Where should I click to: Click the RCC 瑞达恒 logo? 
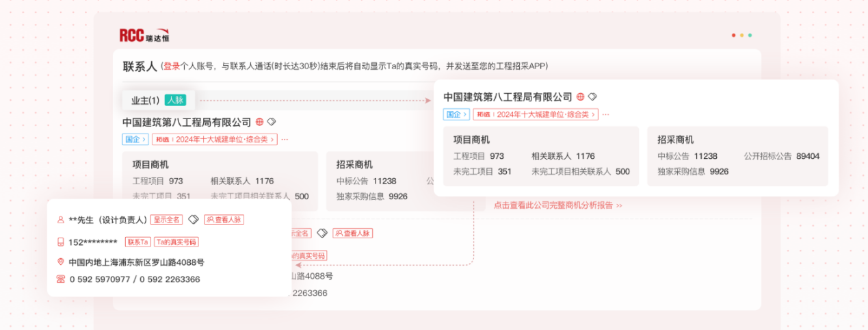point(144,36)
